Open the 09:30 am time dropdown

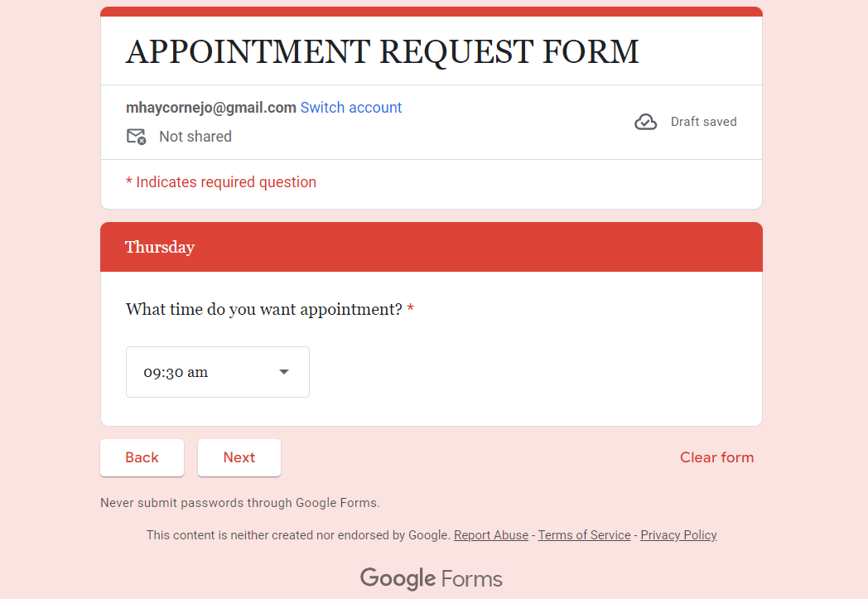click(x=217, y=372)
